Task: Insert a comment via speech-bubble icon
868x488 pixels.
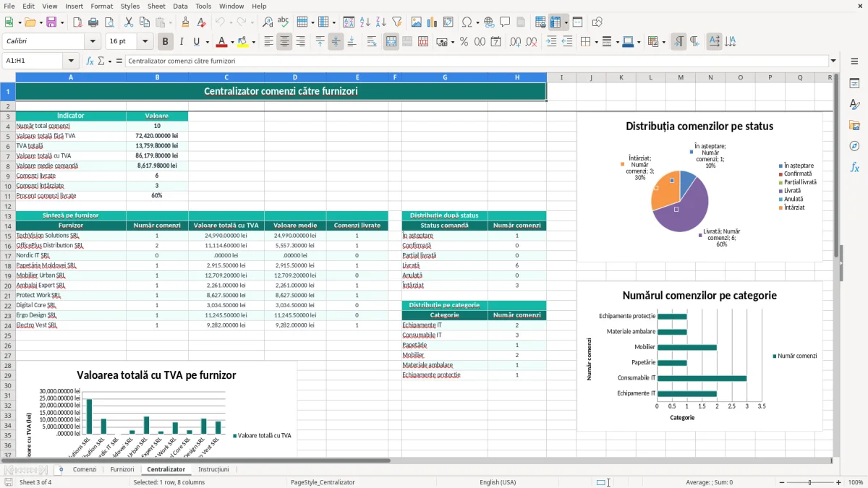Action: pos(505,22)
